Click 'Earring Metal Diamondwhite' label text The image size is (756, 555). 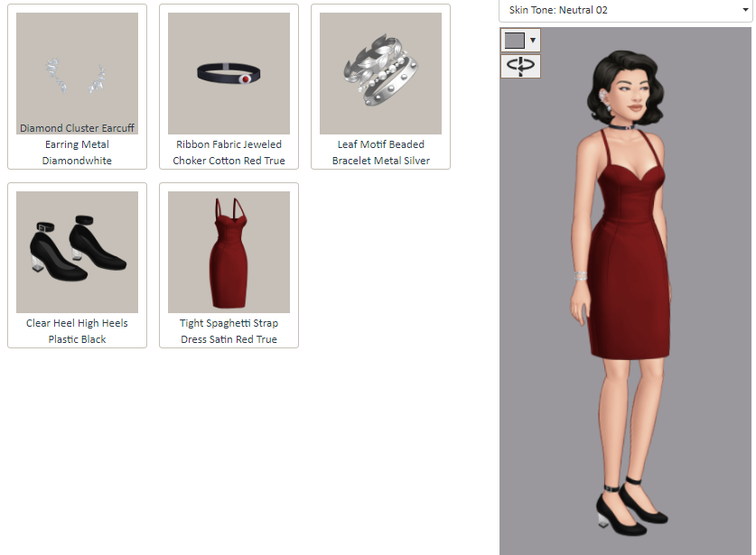pyautogui.click(x=77, y=153)
